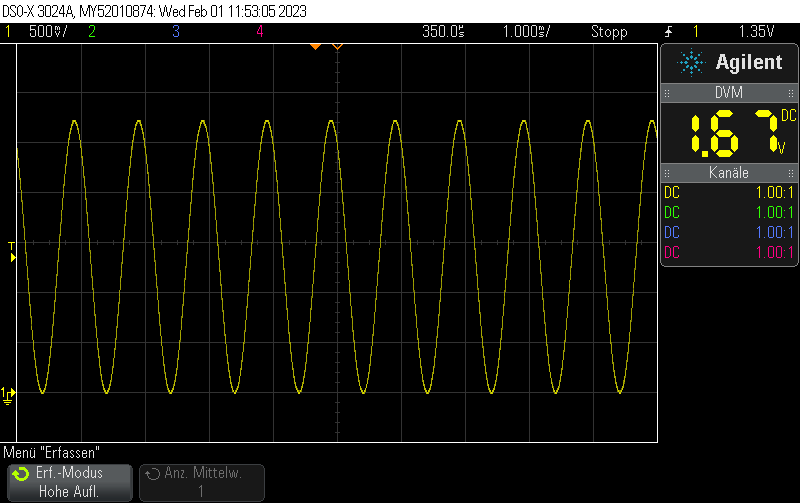
Task: Click the orange solid trigger time marker
Action: pyautogui.click(x=315, y=46)
